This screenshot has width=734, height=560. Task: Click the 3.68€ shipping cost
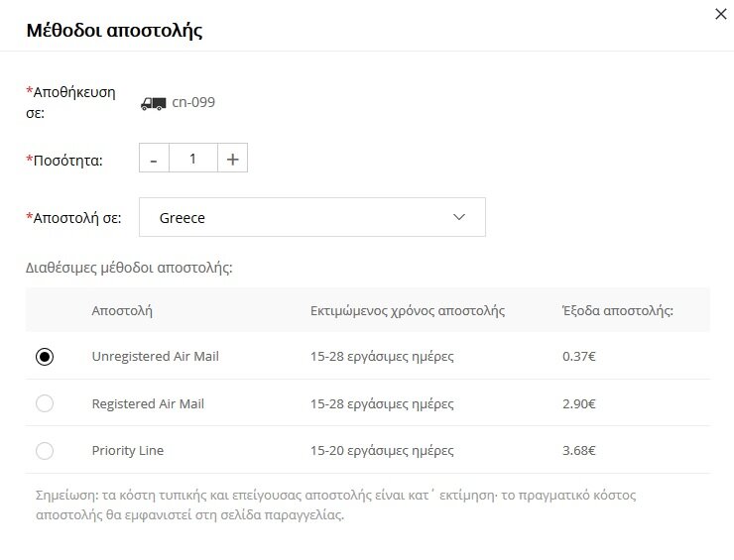pyautogui.click(x=579, y=451)
